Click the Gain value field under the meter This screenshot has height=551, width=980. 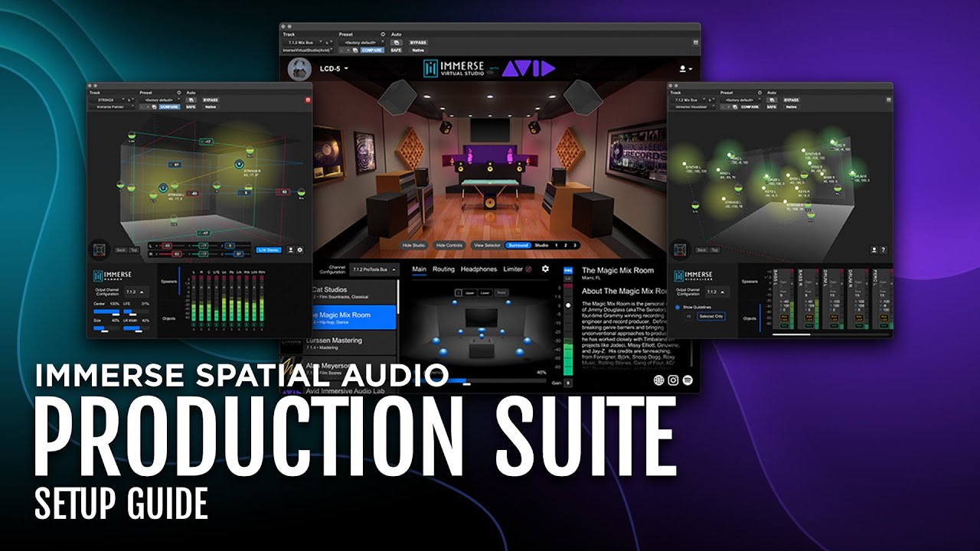tap(567, 382)
